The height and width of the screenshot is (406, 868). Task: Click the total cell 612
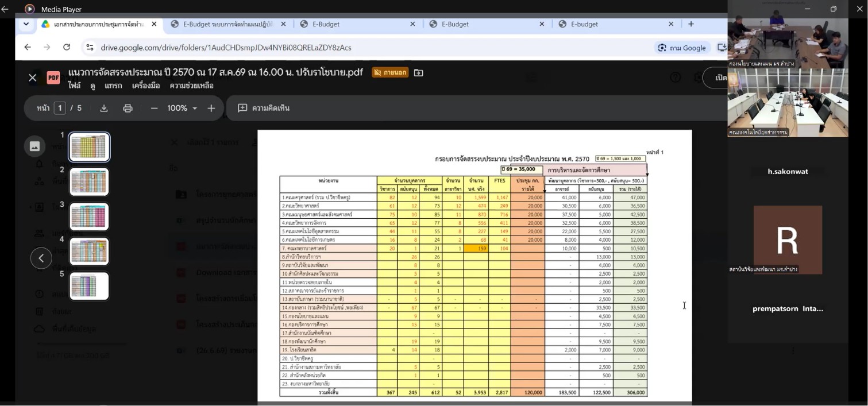(430, 393)
